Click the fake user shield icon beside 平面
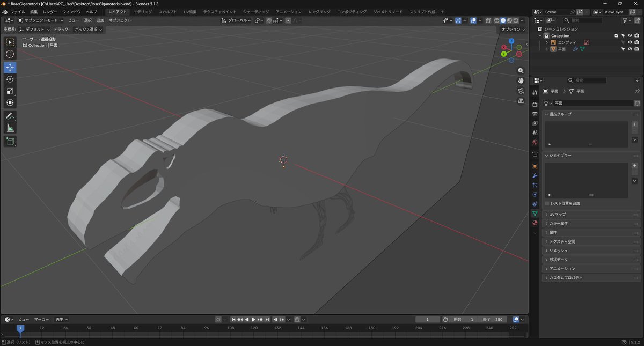644x346 pixels. click(637, 103)
